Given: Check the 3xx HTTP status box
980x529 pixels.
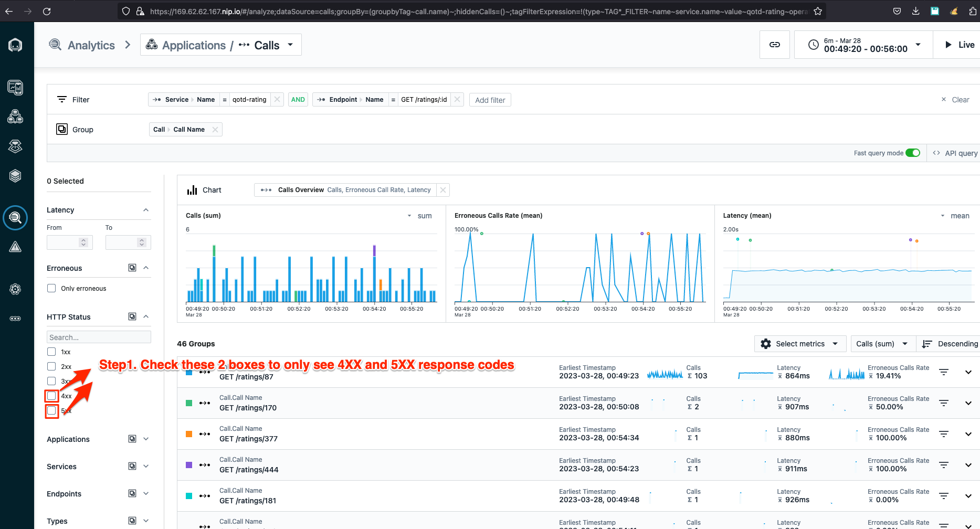Looking at the screenshot, I should click(x=51, y=381).
